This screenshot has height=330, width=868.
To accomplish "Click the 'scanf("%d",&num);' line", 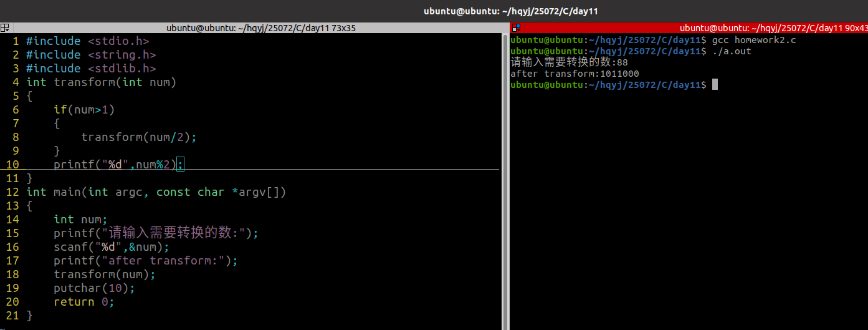I will click(x=112, y=247).
